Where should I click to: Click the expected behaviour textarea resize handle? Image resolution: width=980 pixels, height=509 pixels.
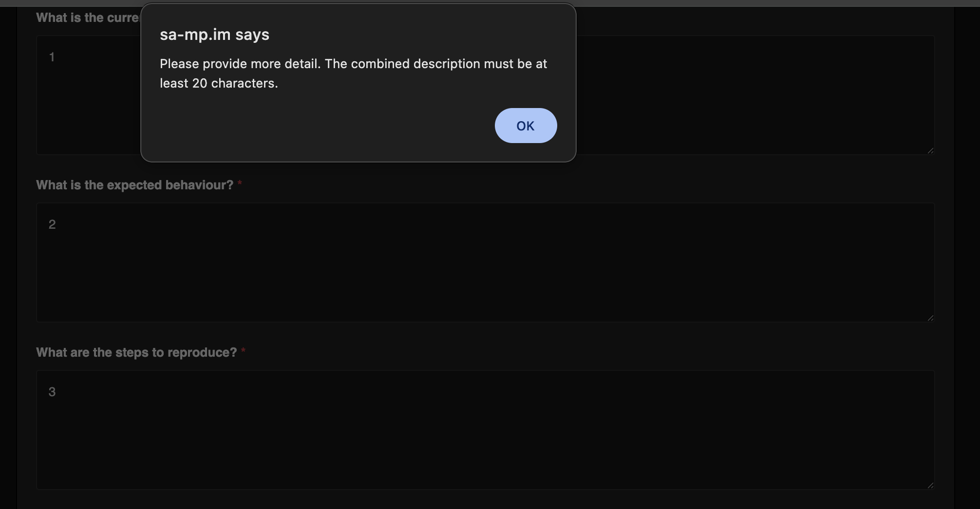pos(930,318)
